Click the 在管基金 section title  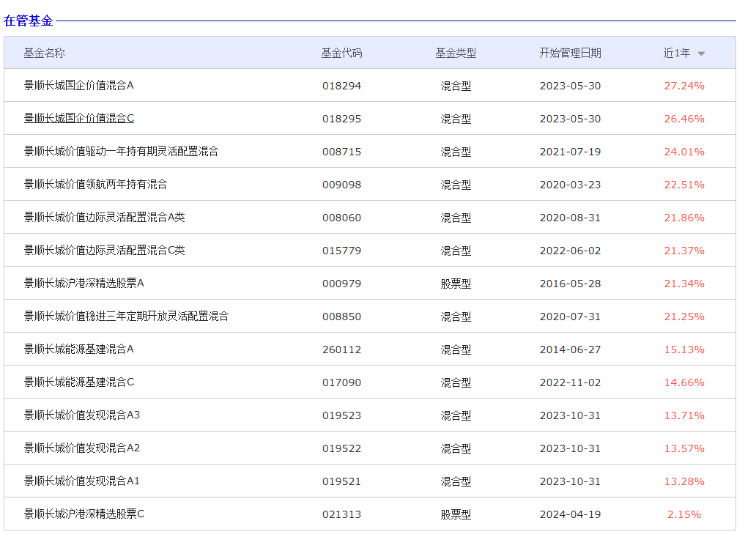[x=29, y=21]
